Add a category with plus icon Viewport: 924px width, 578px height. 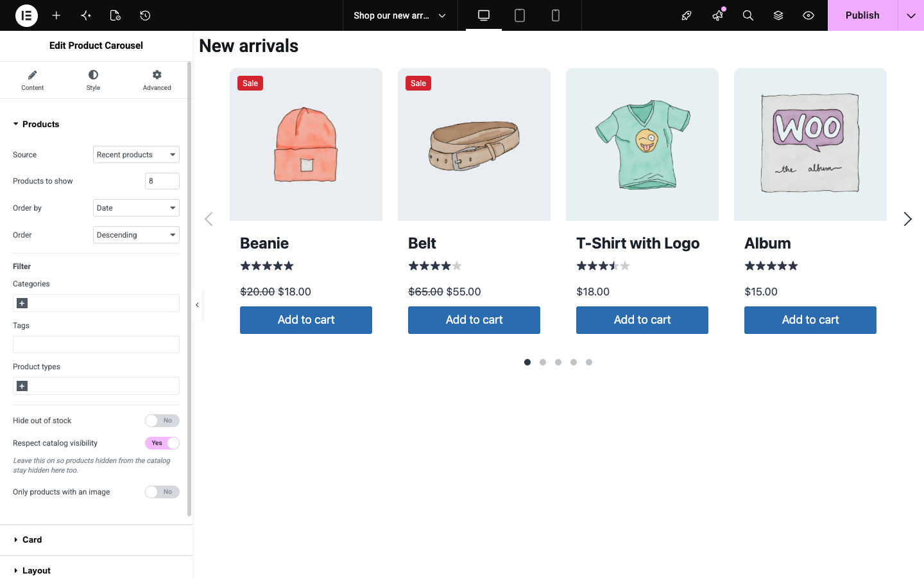[x=22, y=303]
